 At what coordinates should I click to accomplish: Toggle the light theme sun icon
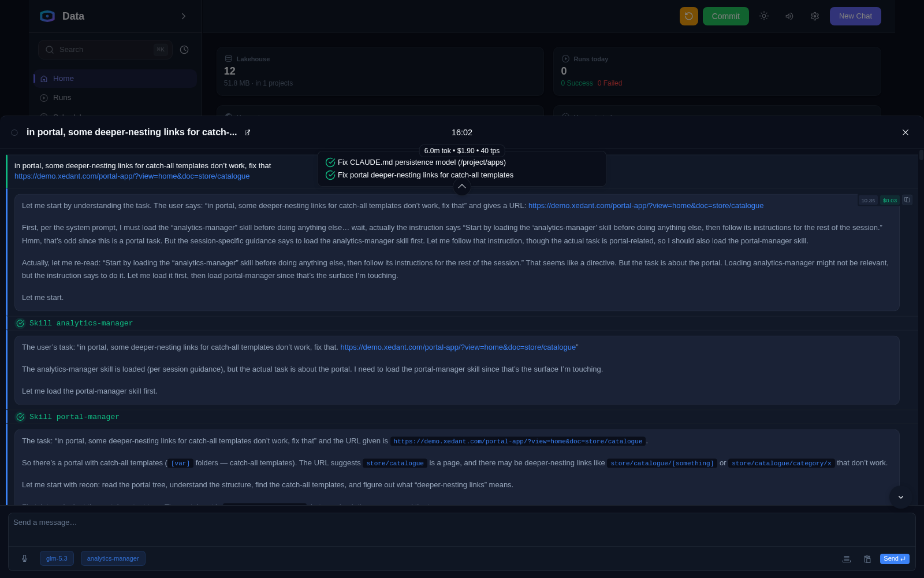(x=764, y=16)
